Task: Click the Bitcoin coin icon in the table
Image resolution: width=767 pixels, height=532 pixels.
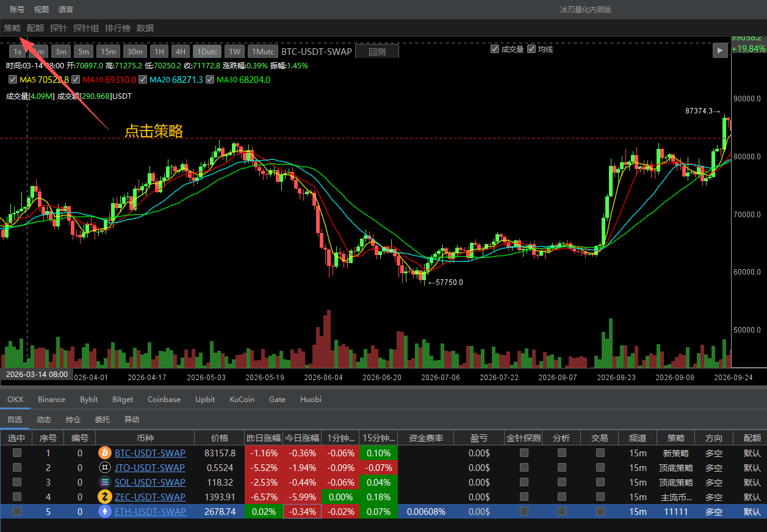Action: (x=105, y=453)
